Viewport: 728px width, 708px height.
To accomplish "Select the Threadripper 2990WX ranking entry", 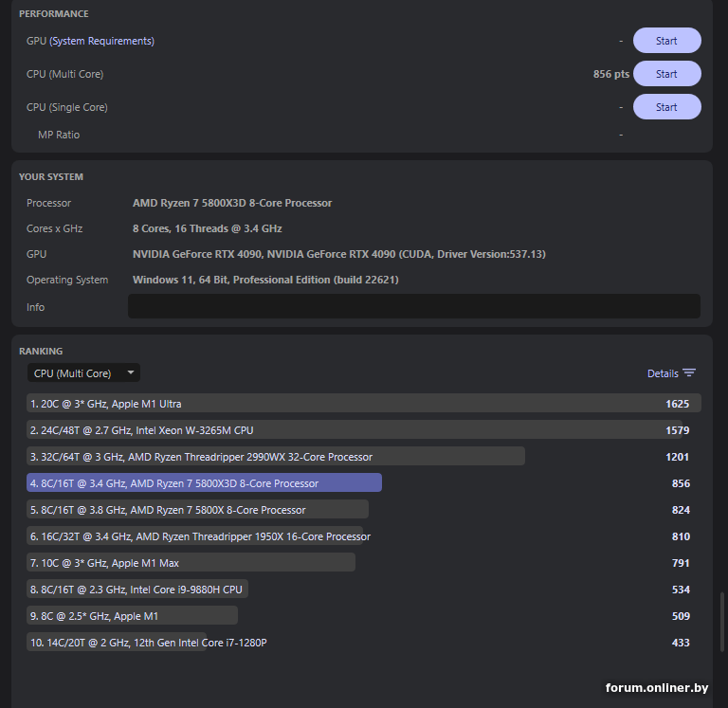I will click(275, 457).
